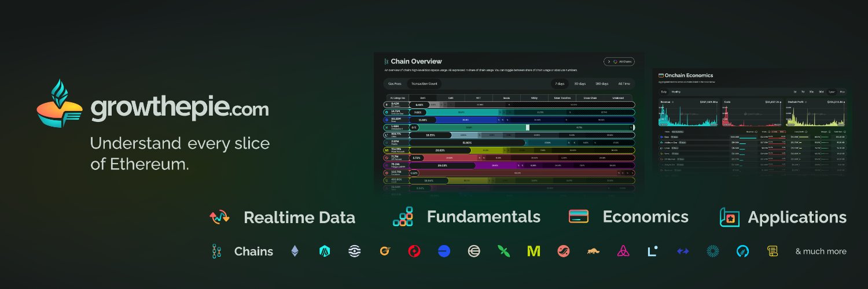The image size is (868, 289).
Task: Open the Economics label
Action: (x=645, y=217)
